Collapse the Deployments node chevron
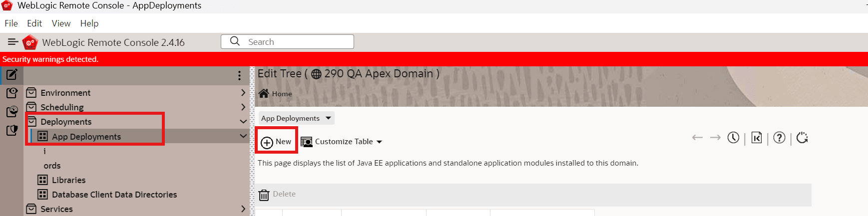868x216 pixels. pyautogui.click(x=243, y=122)
